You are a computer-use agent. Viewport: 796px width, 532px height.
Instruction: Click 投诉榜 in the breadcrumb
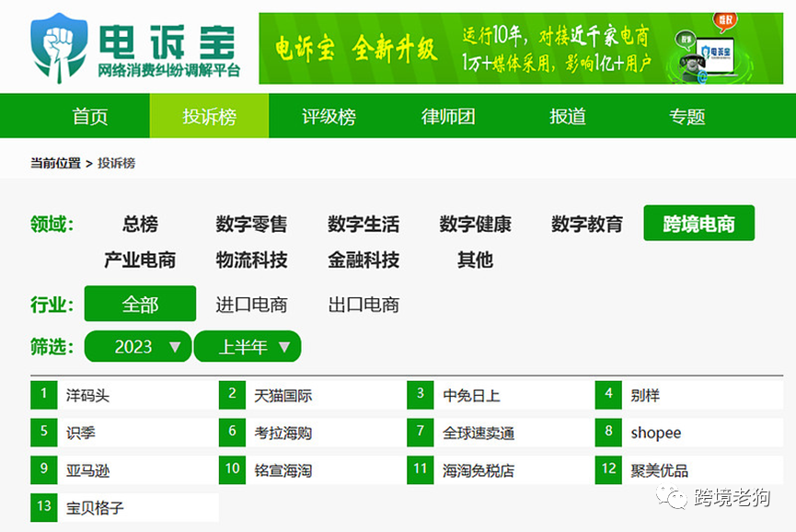pos(116,163)
